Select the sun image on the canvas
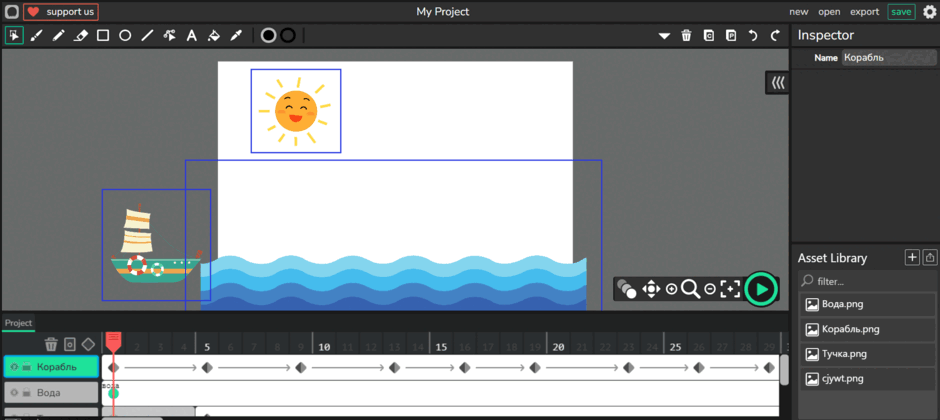 [x=295, y=111]
